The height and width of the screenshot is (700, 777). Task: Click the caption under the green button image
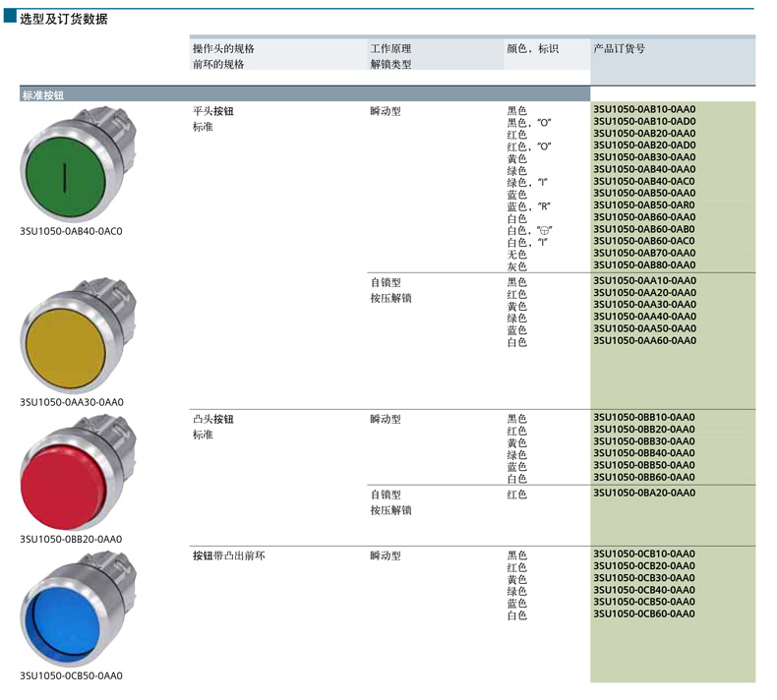72,231
